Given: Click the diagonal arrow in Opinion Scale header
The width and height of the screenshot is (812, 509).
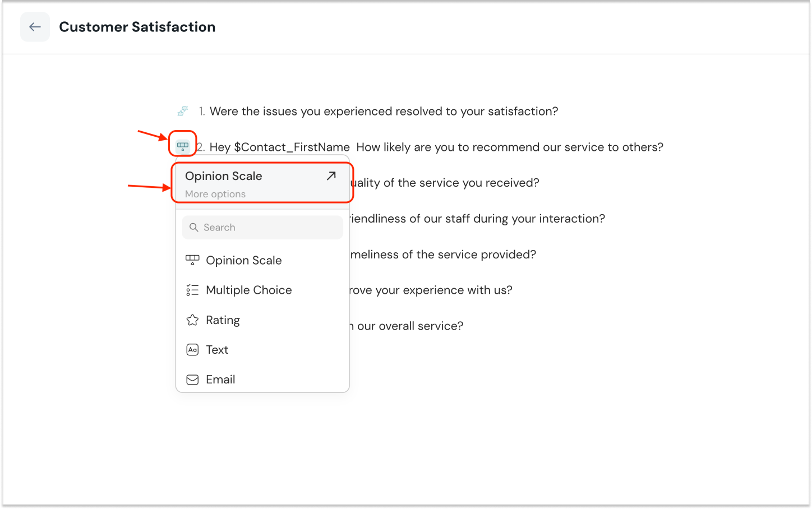Looking at the screenshot, I should pos(331,176).
